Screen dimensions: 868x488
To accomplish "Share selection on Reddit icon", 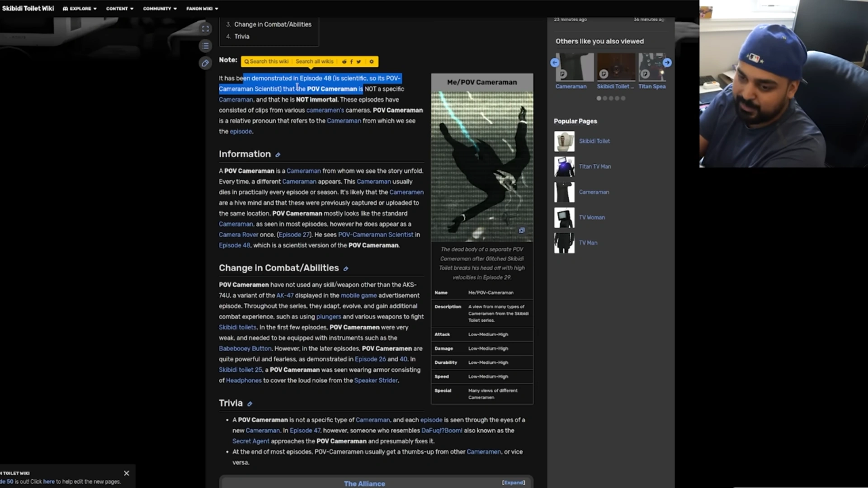I will point(344,61).
